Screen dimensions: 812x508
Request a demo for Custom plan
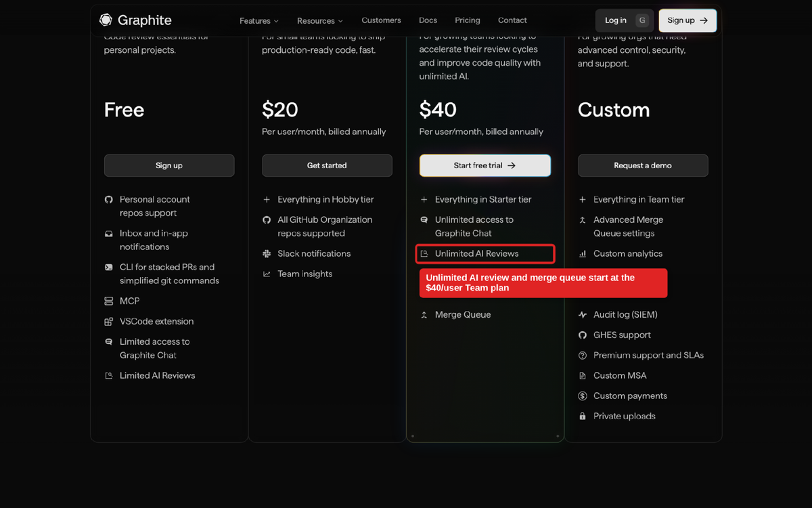(x=643, y=165)
